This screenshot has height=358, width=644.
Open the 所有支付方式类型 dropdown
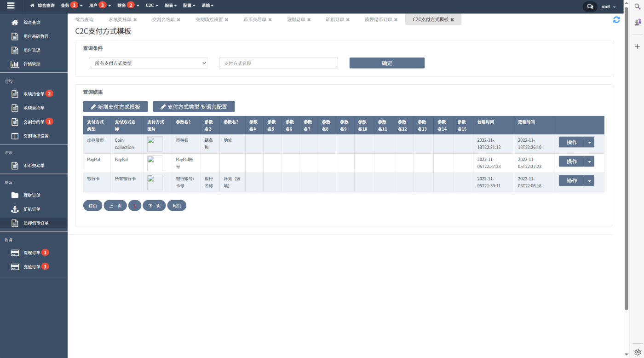click(148, 63)
